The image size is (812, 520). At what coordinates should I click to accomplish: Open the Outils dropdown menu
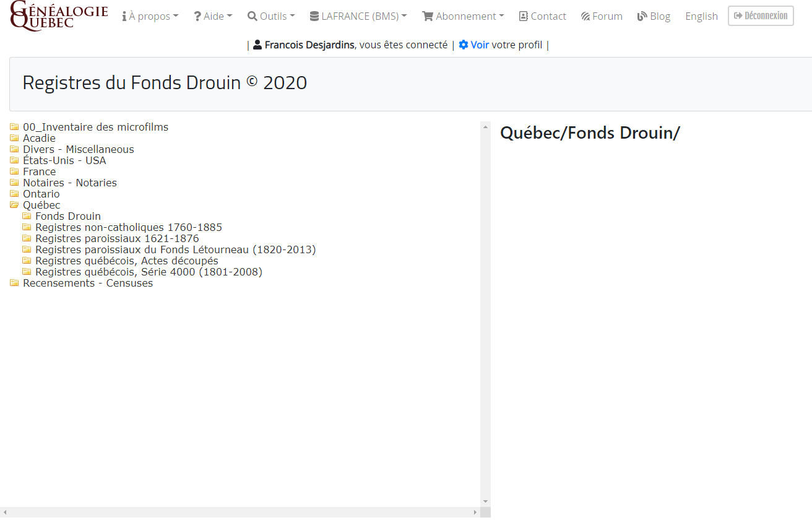coord(271,16)
